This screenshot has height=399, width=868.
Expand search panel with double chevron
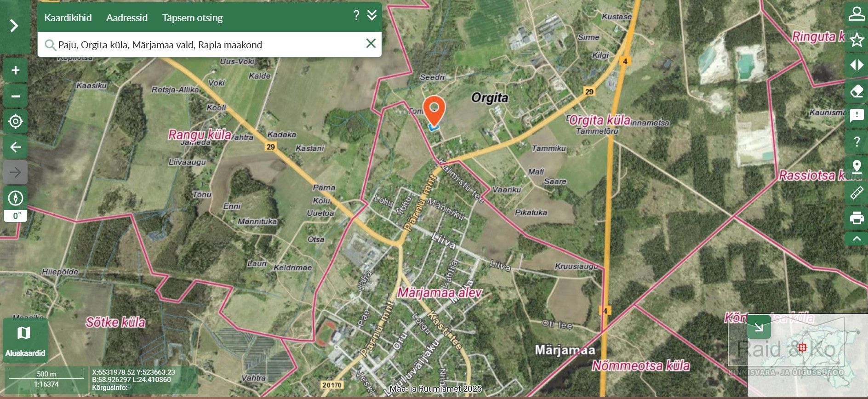pyautogui.click(x=372, y=15)
